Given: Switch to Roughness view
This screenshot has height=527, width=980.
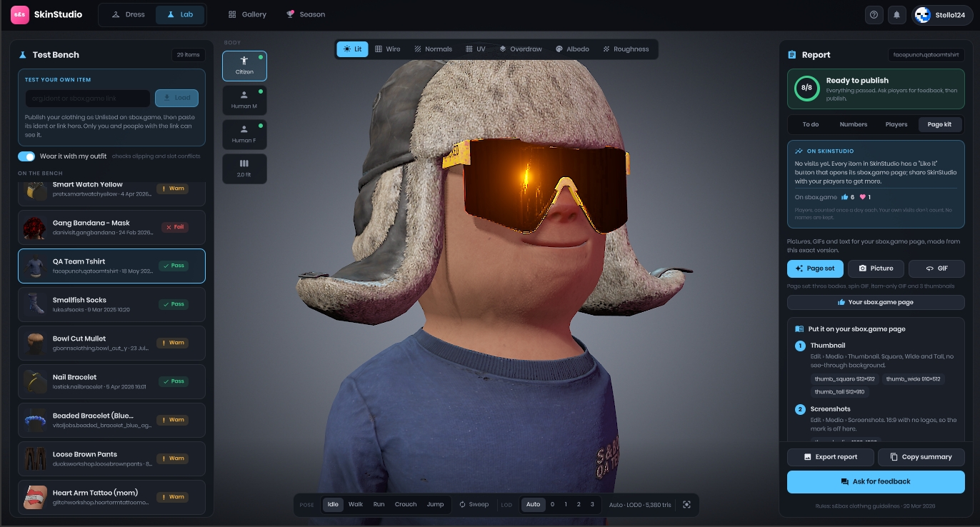Looking at the screenshot, I should [x=626, y=49].
